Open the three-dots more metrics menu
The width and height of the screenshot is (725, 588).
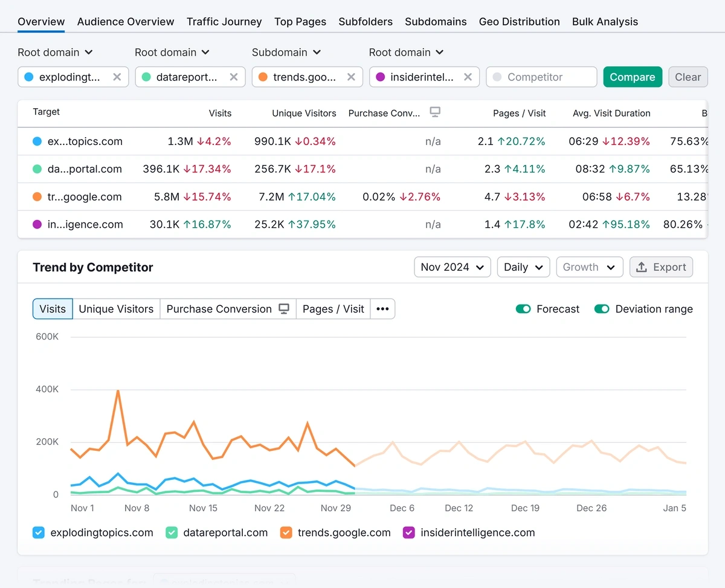pyautogui.click(x=382, y=309)
